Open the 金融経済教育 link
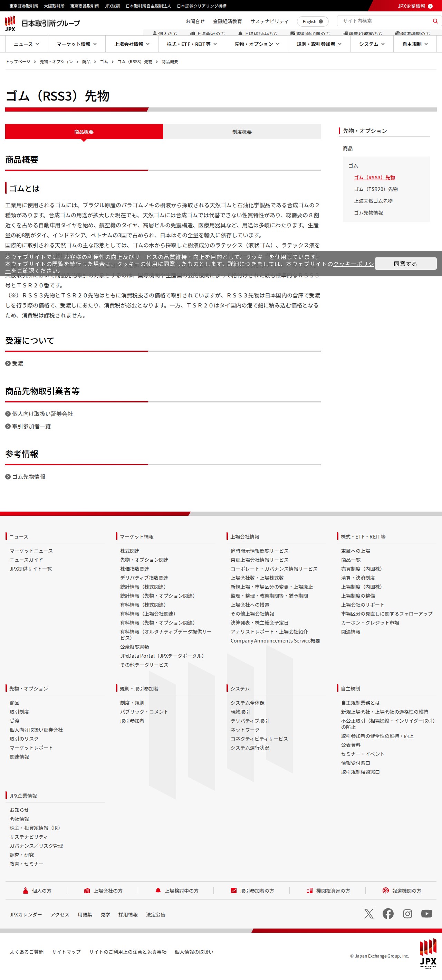 (x=228, y=21)
